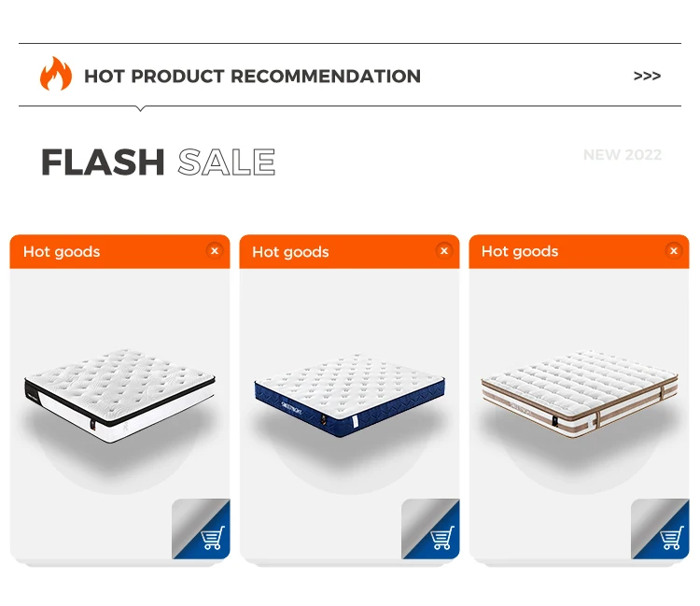
Task: Close the middle Hot goods card
Action: [444, 250]
